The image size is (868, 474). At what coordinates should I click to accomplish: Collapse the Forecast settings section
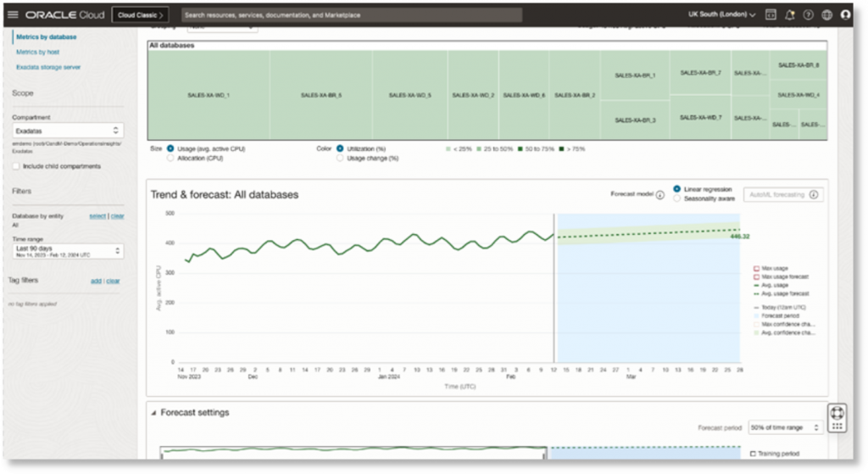pos(154,413)
